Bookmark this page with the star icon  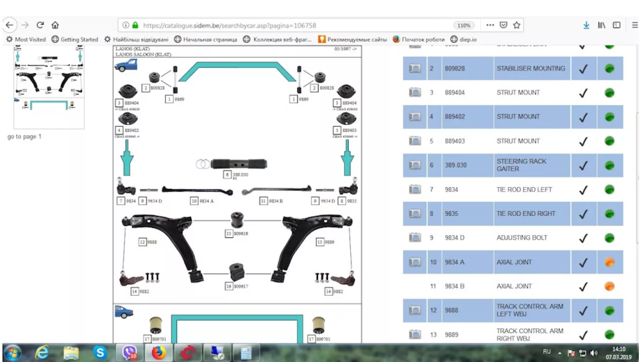pyautogui.click(x=517, y=25)
